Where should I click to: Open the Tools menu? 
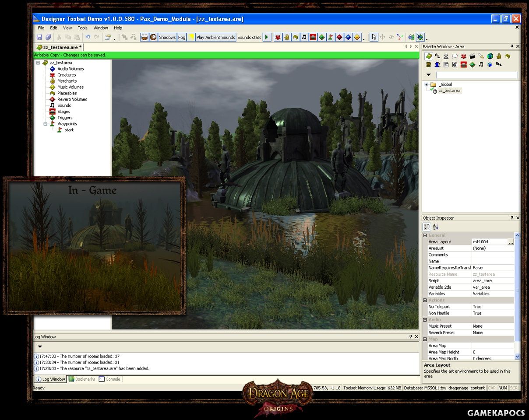tap(82, 28)
